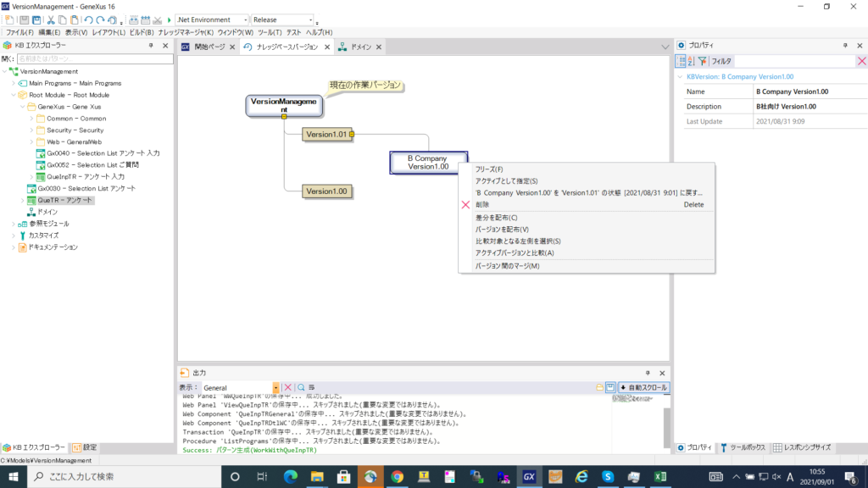Open the General output source dropdown
The width and height of the screenshot is (868, 488).
[275, 388]
